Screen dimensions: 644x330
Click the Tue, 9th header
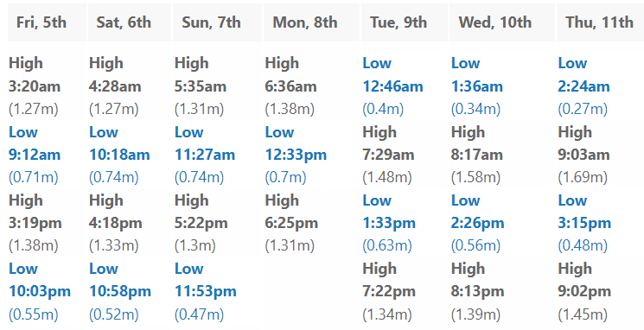pyautogui.click(x=399, y=22)
